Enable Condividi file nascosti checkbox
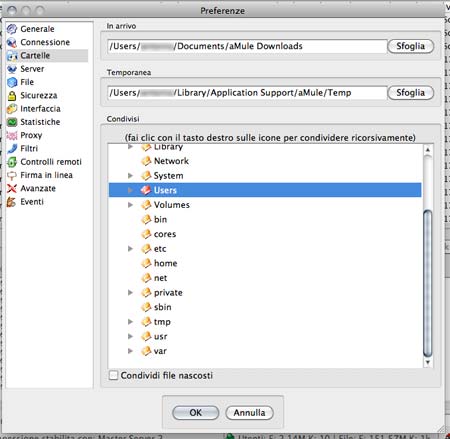The width and height of the screenshot is (450, 439). click(x=113, y=375)
